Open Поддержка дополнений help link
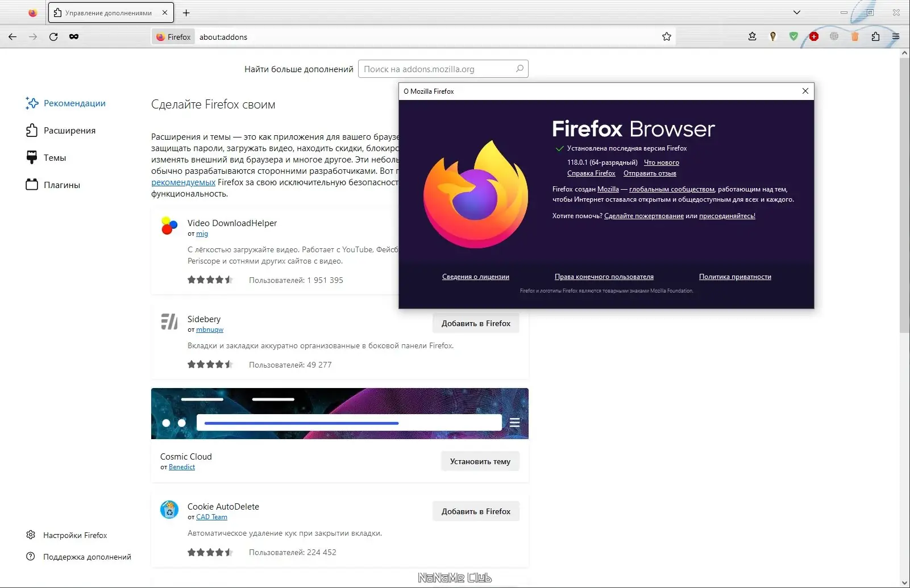Image resolution: width=910 pixels, height=588 pixels. pyautogui.click(x=78, y=557)
